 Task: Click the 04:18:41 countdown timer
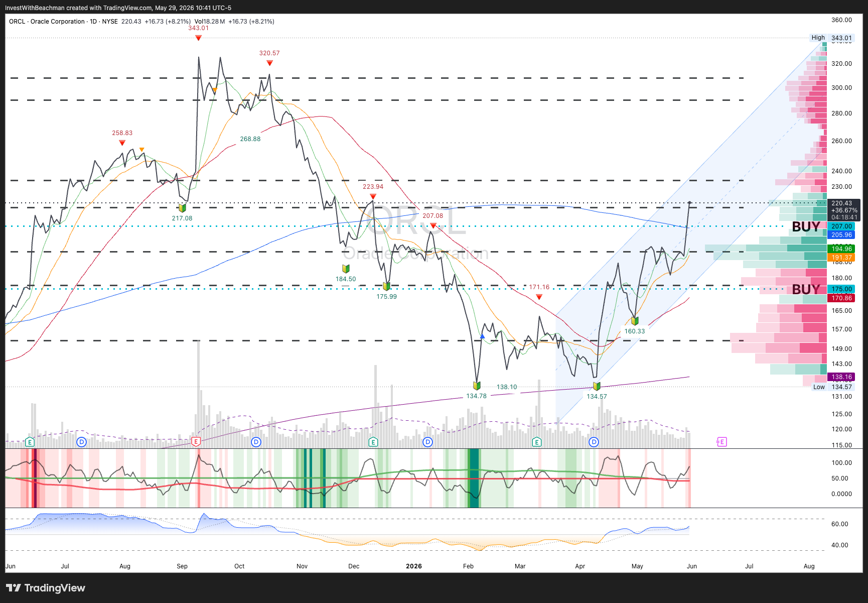(844, 217)
